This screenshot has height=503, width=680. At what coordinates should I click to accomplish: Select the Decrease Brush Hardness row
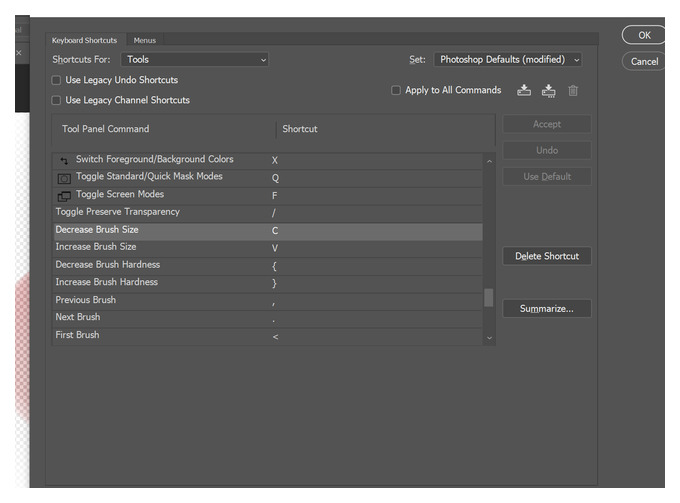coord(268,266)
